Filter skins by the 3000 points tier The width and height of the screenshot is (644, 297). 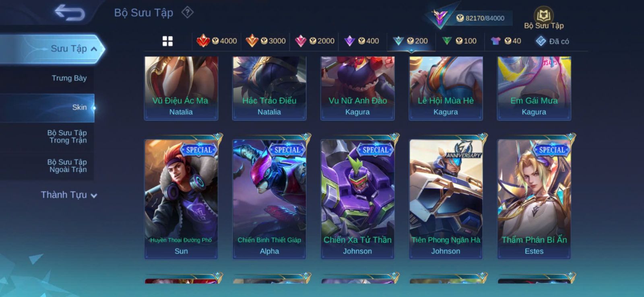[x=266, y=41]
